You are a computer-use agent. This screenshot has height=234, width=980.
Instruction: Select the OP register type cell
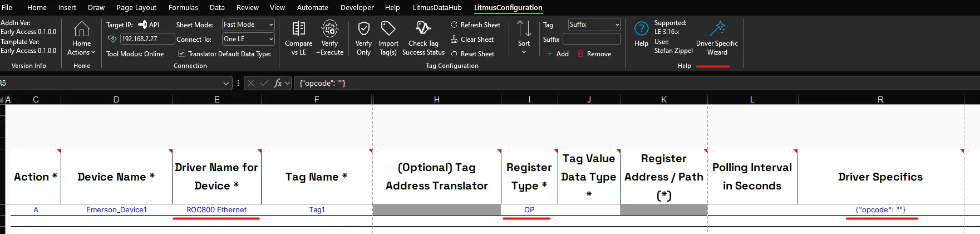529,209
